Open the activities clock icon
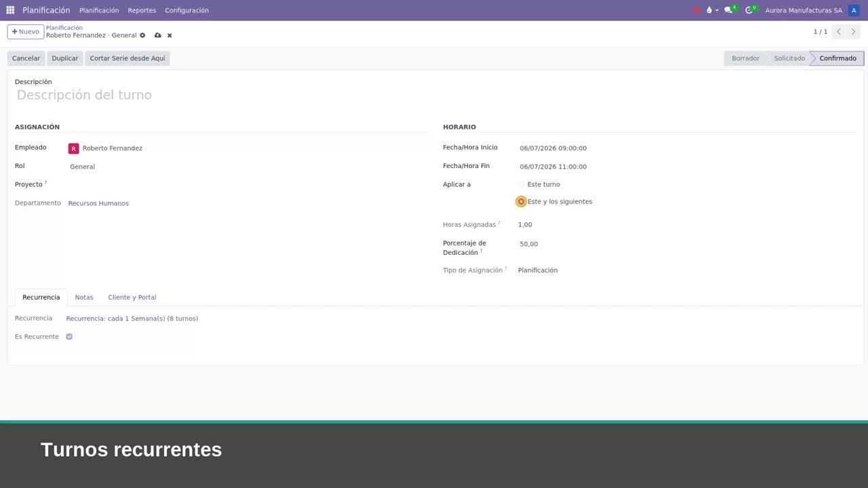 point(750,10)
